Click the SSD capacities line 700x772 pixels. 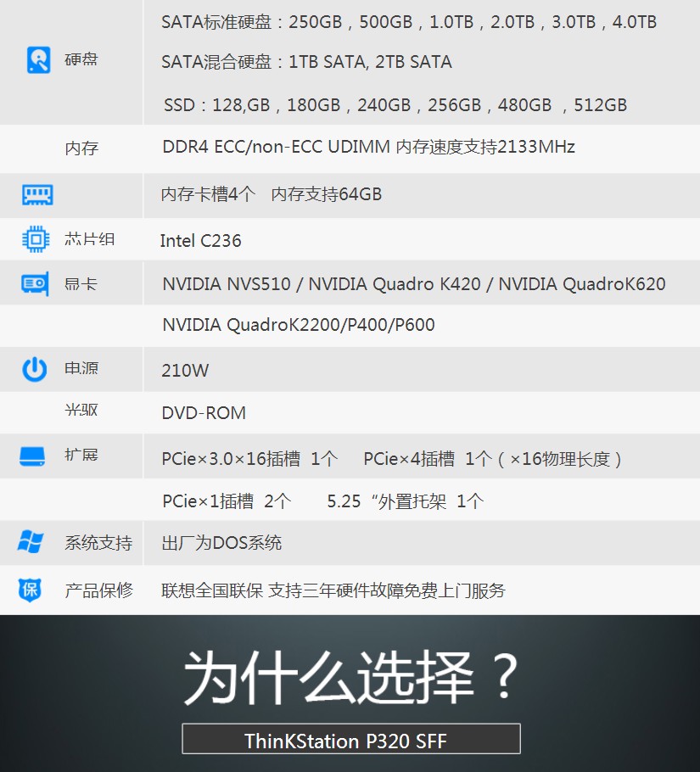pyautogui.click(x=395, y=105)
